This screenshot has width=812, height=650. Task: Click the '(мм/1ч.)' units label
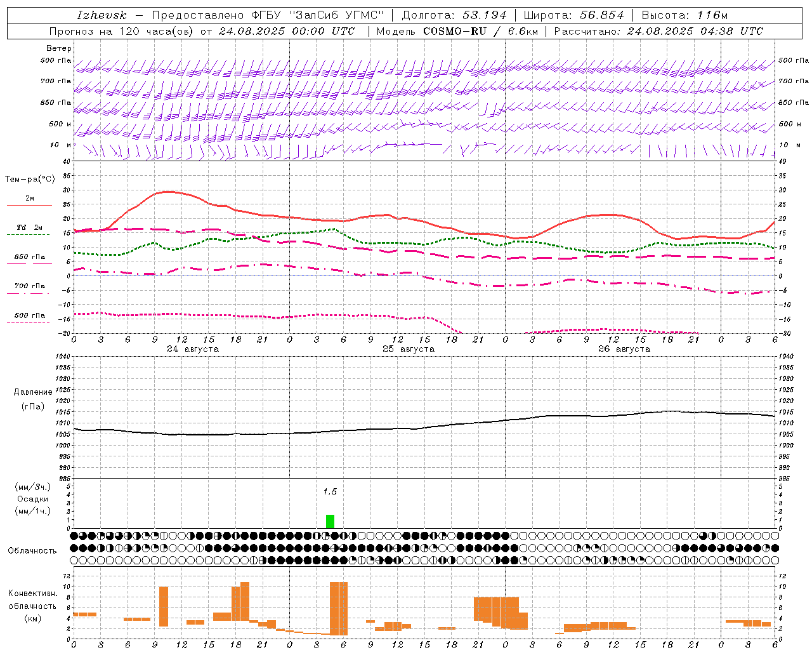(32, 511)
